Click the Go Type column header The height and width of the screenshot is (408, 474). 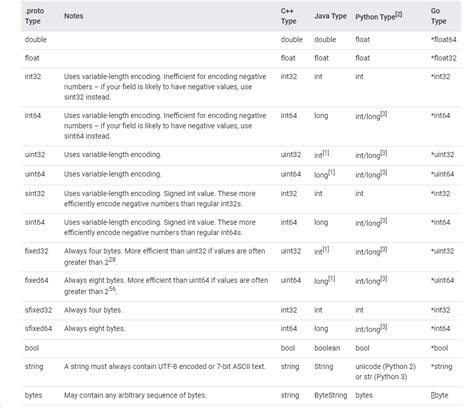pos(438,16)
